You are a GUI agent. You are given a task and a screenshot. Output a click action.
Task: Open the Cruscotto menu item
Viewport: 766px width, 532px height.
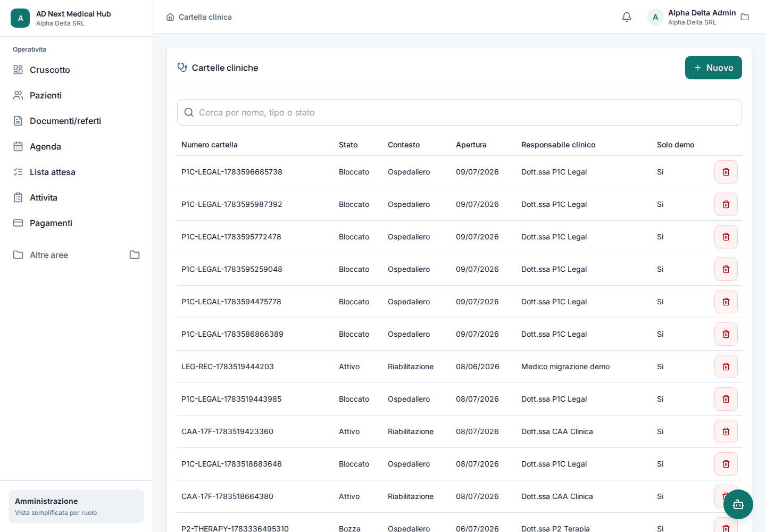pos(77,70)
